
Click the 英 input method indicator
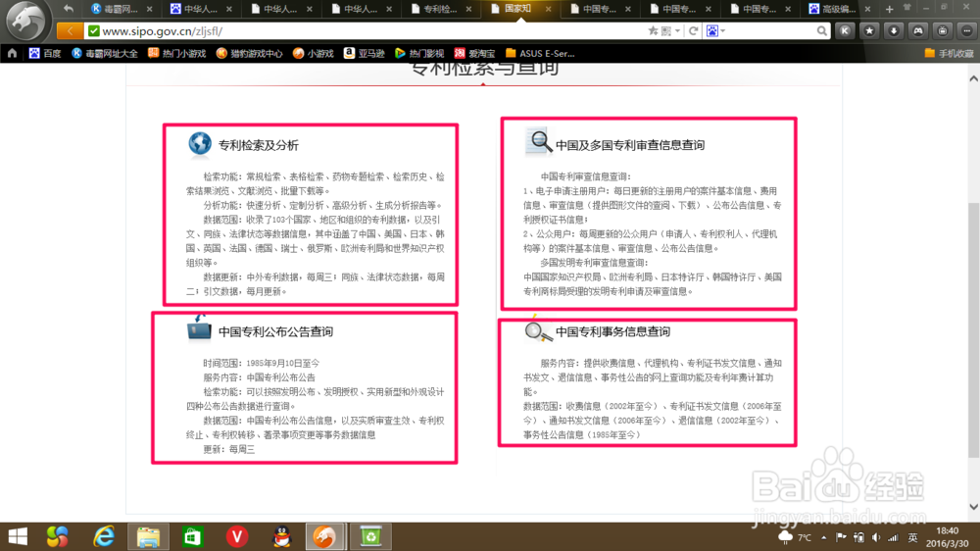click(912, 537)
